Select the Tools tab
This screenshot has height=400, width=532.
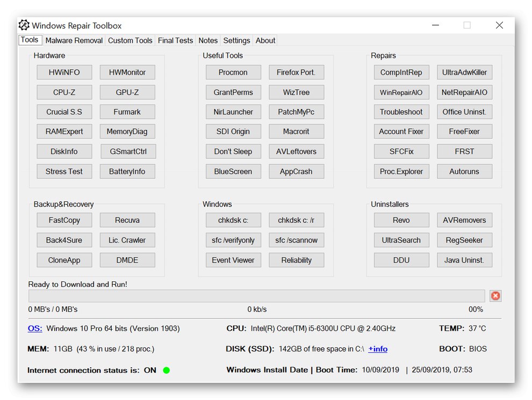coord(30,40)
